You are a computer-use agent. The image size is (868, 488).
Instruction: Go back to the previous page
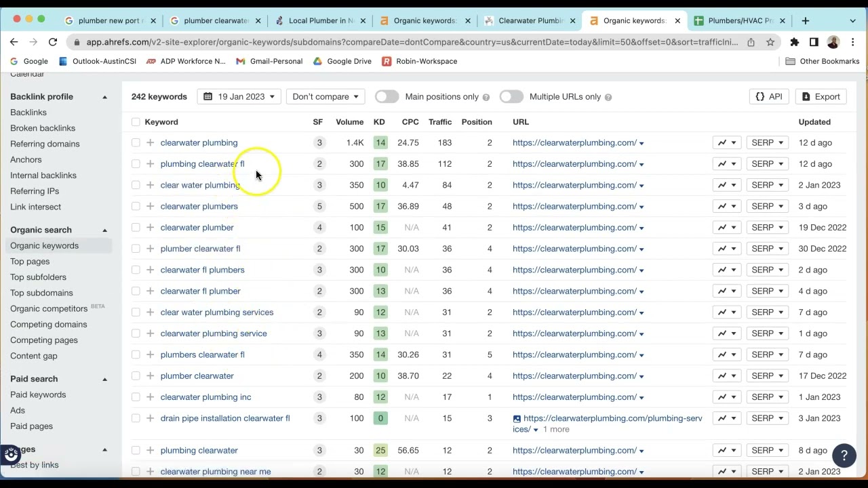14,42
